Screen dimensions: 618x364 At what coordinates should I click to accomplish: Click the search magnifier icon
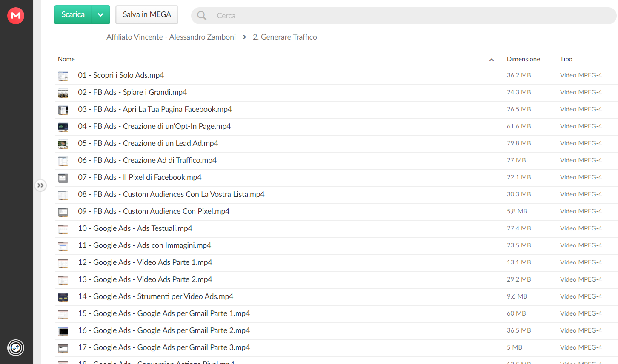point(202,16)
